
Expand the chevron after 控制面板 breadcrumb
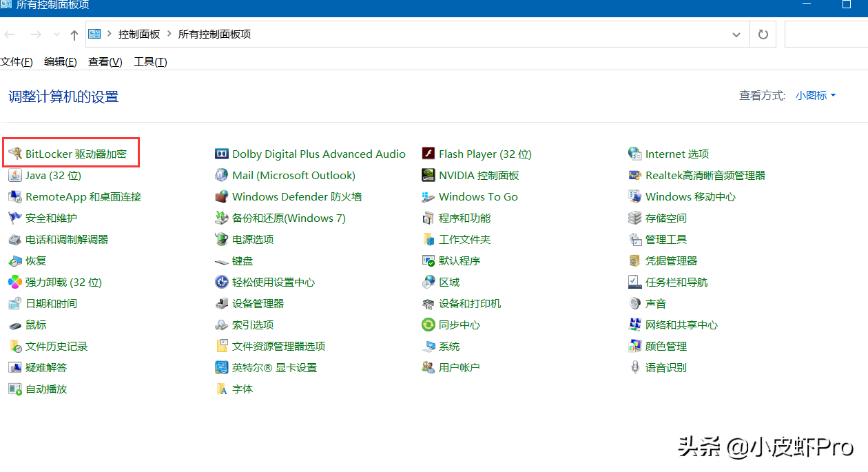point(169,34)
